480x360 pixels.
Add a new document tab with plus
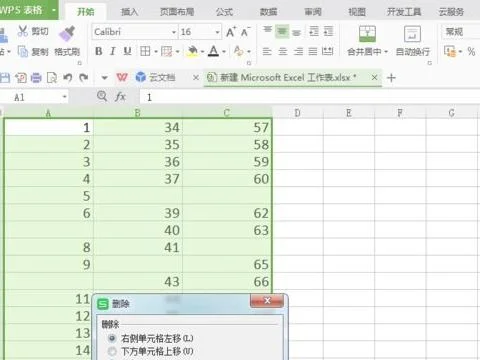[391, 78]
